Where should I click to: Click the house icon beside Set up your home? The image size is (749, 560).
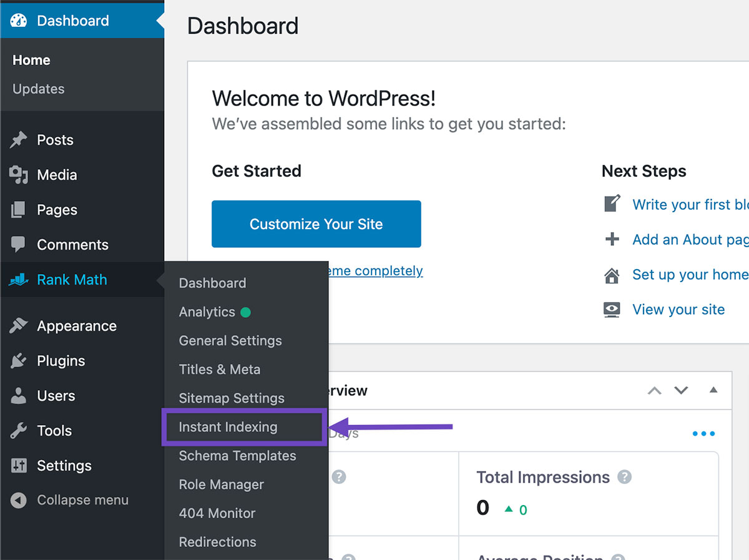point(612,275)
